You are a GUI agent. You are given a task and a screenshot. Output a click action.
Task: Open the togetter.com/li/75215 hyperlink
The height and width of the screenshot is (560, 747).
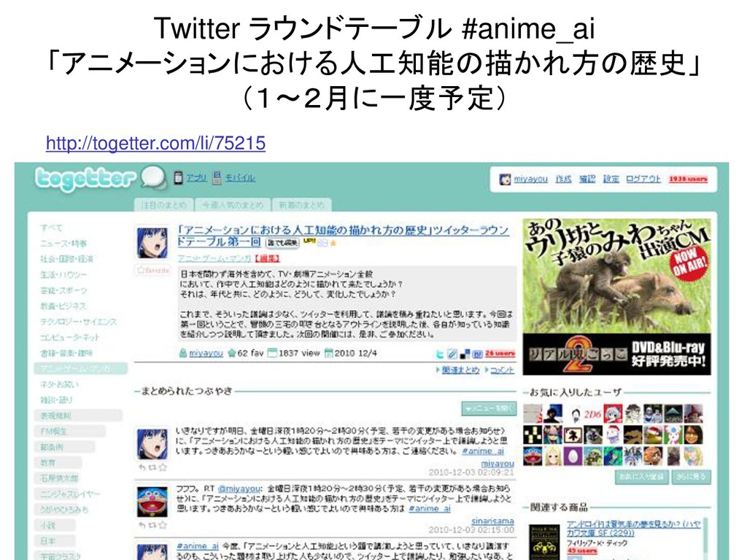[155, 143]
